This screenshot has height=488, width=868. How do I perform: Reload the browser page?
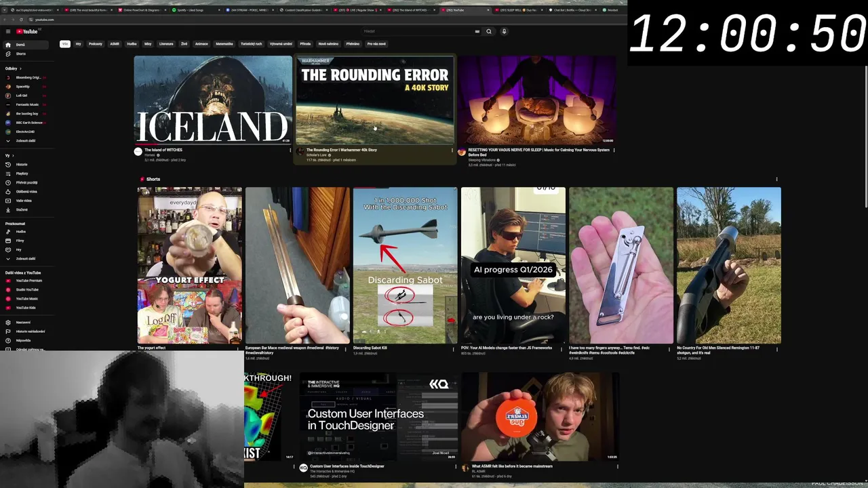pyautogui.click(x=21, y=20)
